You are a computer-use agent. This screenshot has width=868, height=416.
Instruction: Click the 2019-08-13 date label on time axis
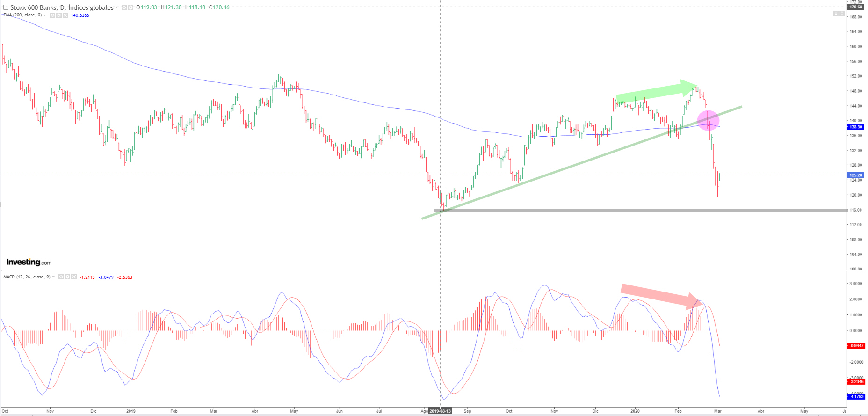[440, 411]
